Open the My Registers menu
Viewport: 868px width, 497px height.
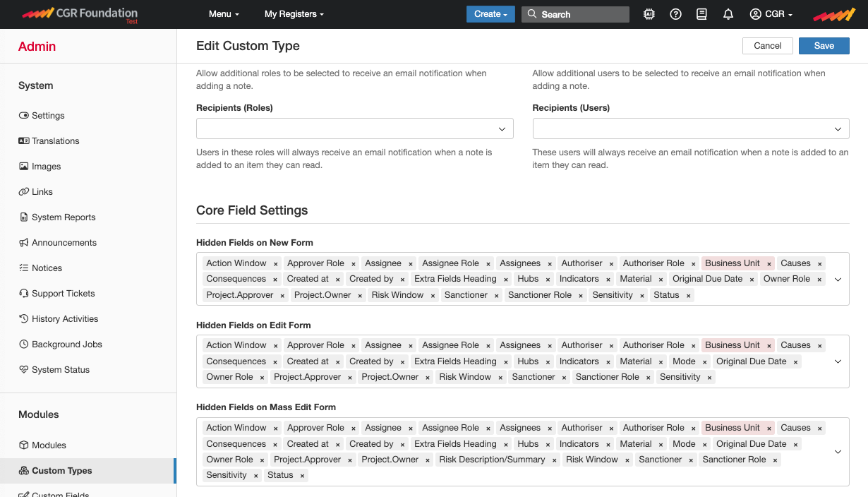(294, 13)
